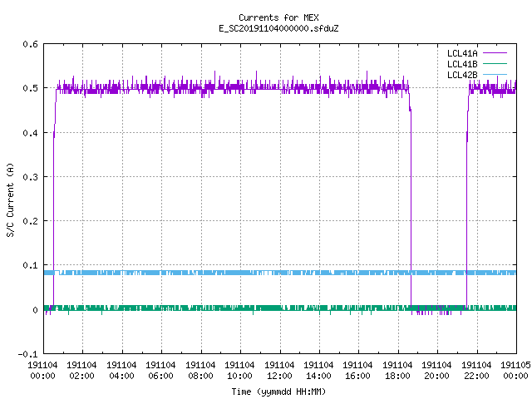Click the 14:00 x-axis time label
Screen dimensions: 532x399
(318, 376)
